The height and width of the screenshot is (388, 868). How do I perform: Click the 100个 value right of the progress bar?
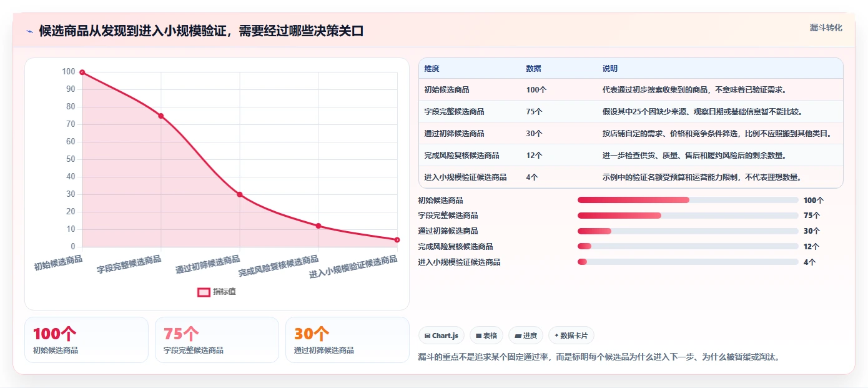click(814, 201)
